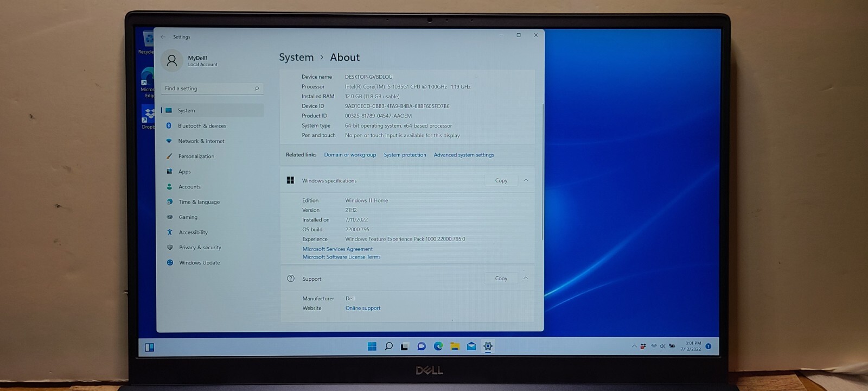
Task: Select the Recycle Bin desktop icon
Action: point(146,42)
